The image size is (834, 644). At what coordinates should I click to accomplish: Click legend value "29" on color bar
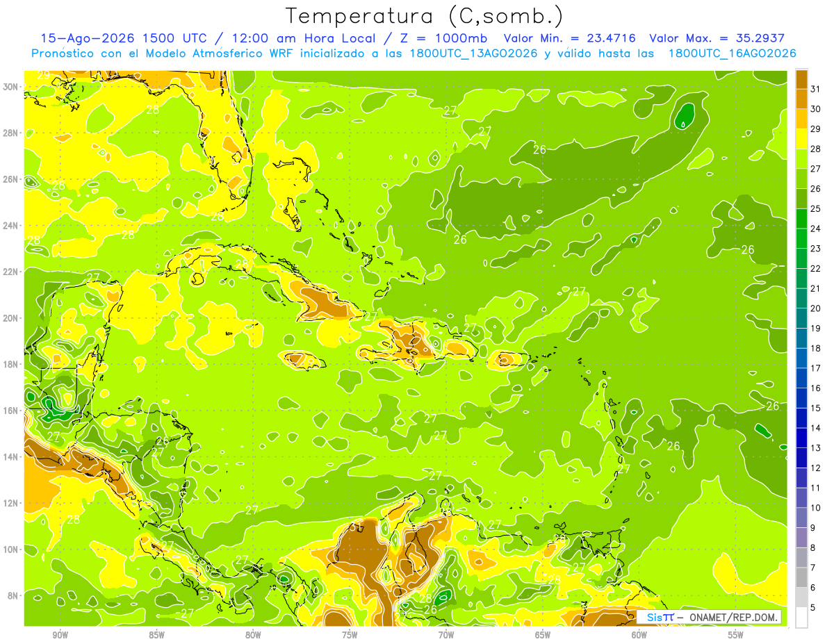coord(815,129)
